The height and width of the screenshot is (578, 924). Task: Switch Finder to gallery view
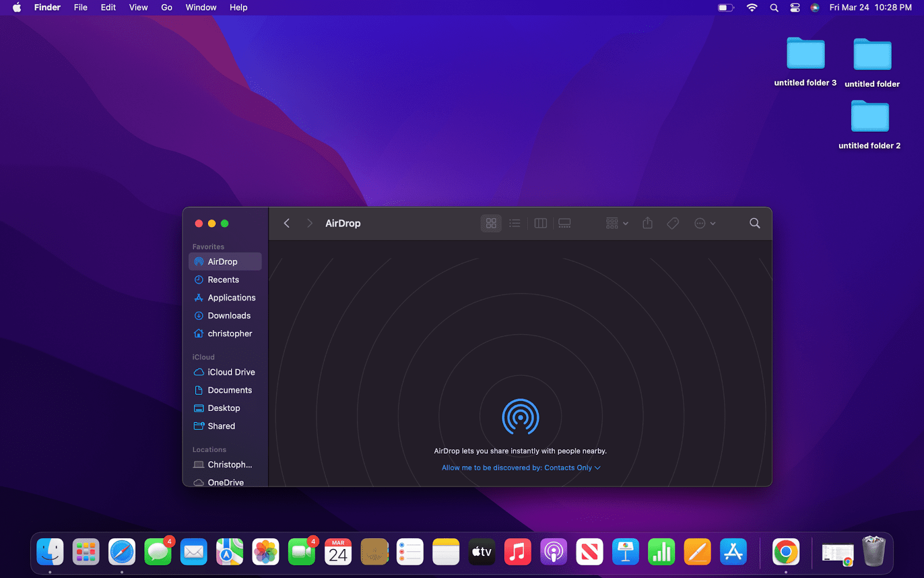point(565,223)
